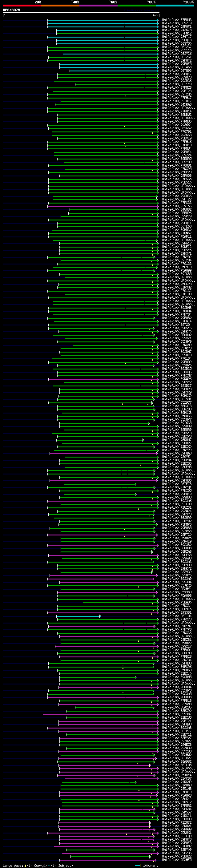Click the =100char. scale legend
The width and height of the screenshot is (197, 868).
click(147, 865)
